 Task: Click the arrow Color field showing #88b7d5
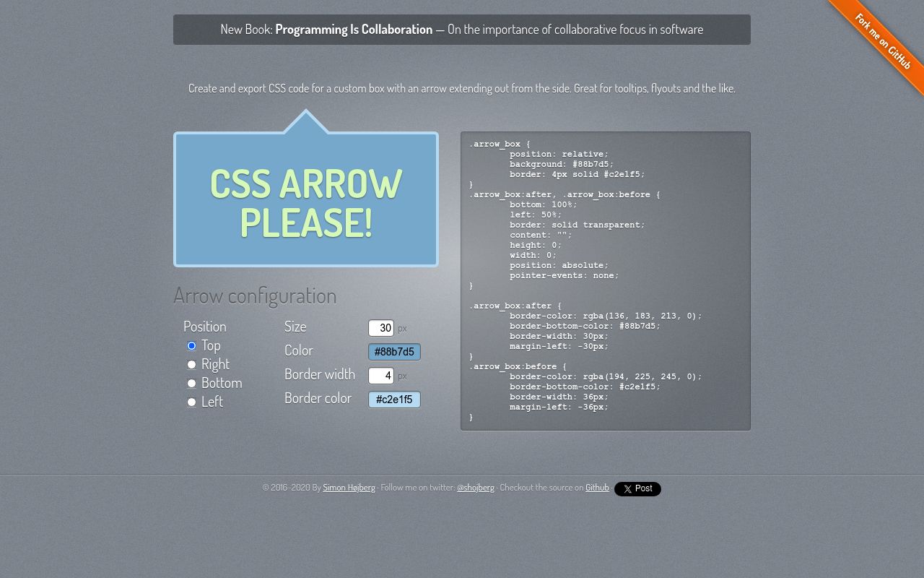tap(394, 352)
